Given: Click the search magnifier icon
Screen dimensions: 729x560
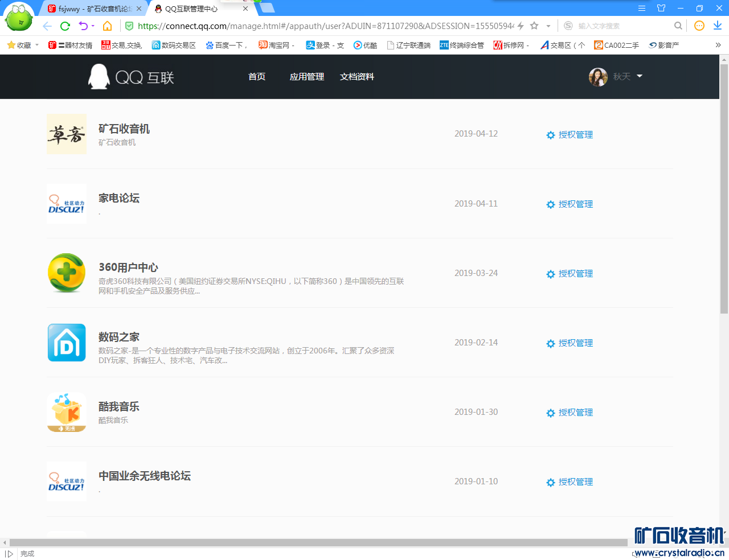Looking at the screenshot, I should [x=678, y=26].
